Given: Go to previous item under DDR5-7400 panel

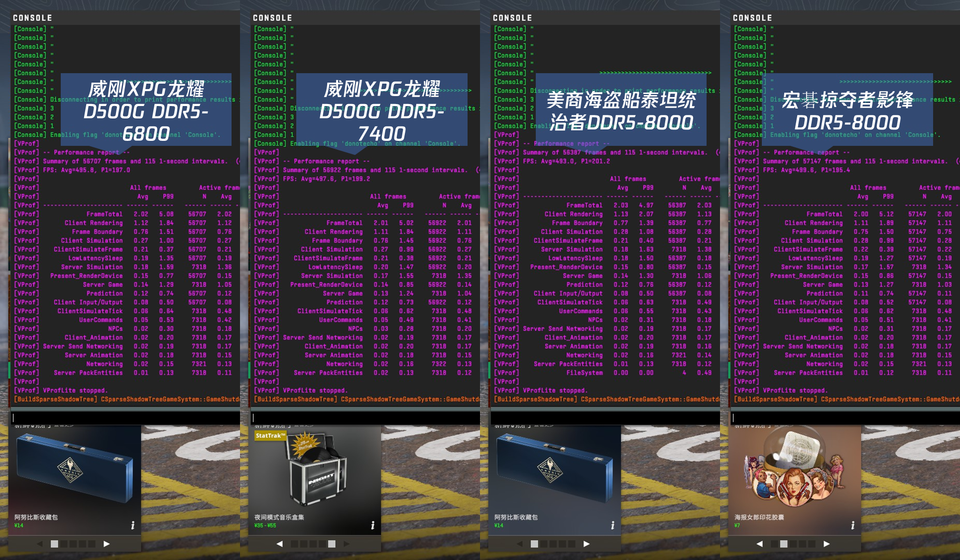Looking at the screenshot, I should pyautogui.click(x=279, y=544).
